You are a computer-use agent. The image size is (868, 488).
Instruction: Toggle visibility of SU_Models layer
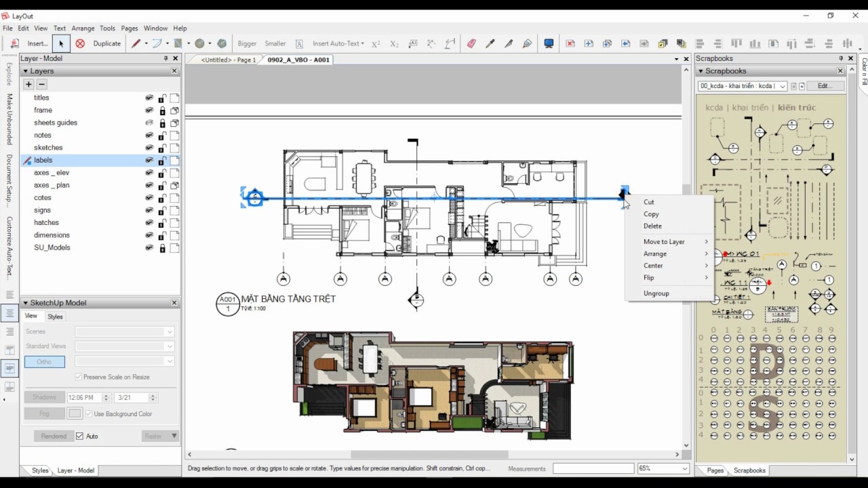(x=149, y=247)
